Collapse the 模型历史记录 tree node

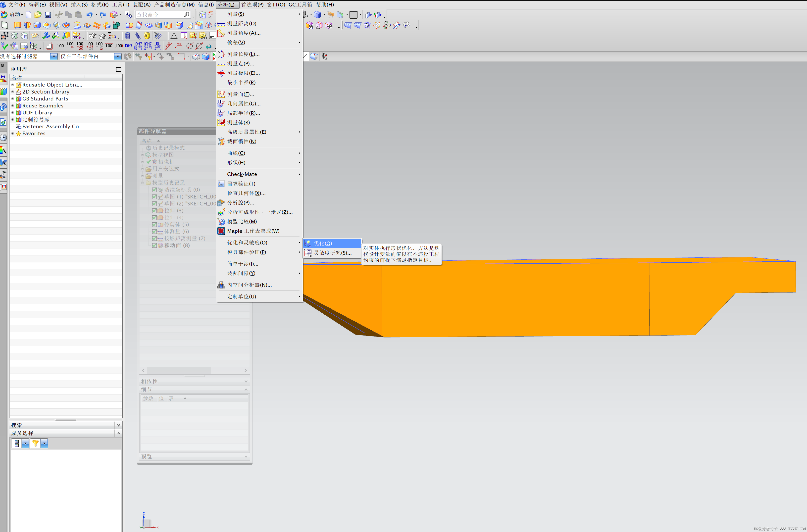[x=143, y=183]
